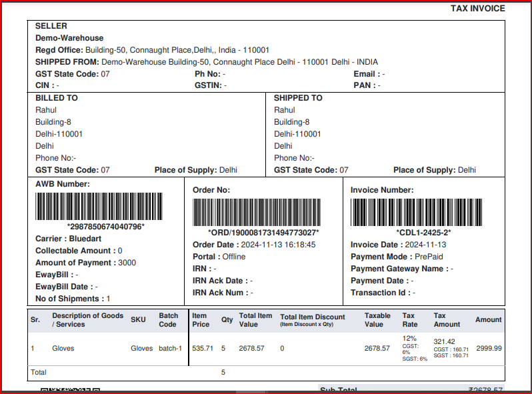Click the 12% tax rate value
The image size is (532, 394).
409,339
